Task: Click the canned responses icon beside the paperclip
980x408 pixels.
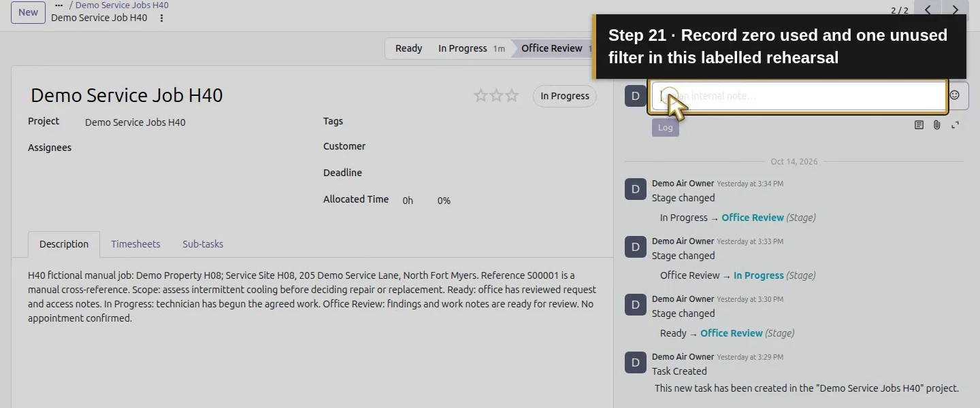Action: point(919,125)
